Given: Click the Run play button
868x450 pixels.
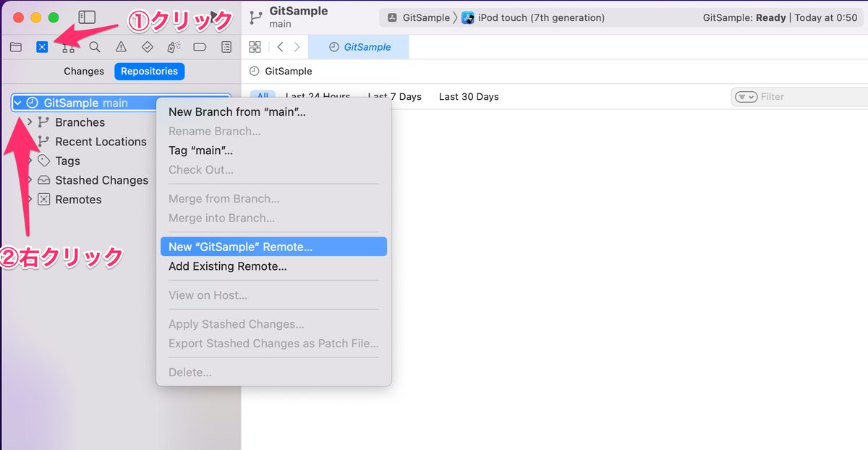Looking at the screenshot, I should tap(215, 17).
